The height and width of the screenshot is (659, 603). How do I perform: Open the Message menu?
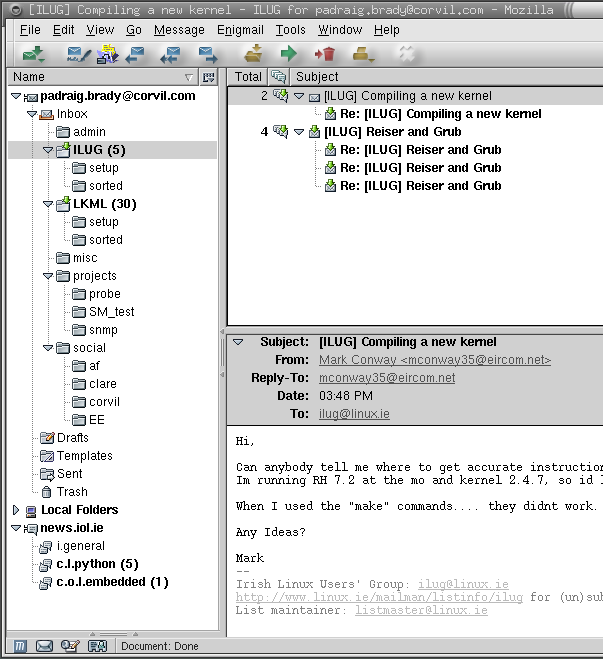[179, 30]
